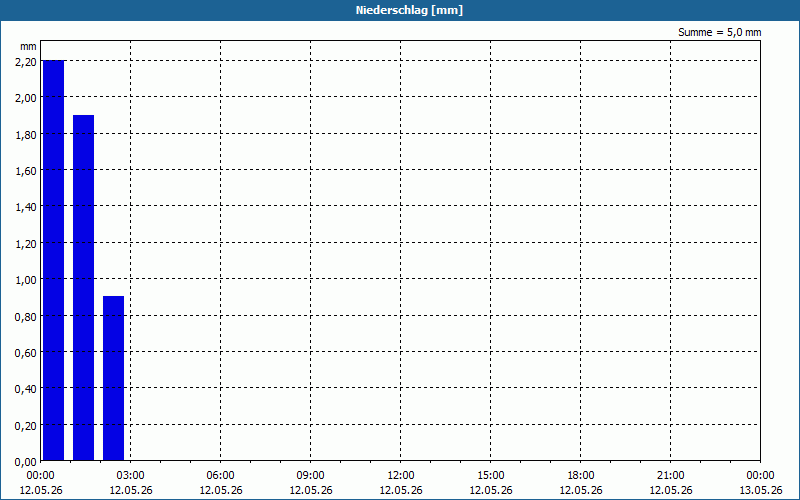The image size is (800, 500).
Task: Click the '21:00' time axis label
Action: [x=670, y=476]
